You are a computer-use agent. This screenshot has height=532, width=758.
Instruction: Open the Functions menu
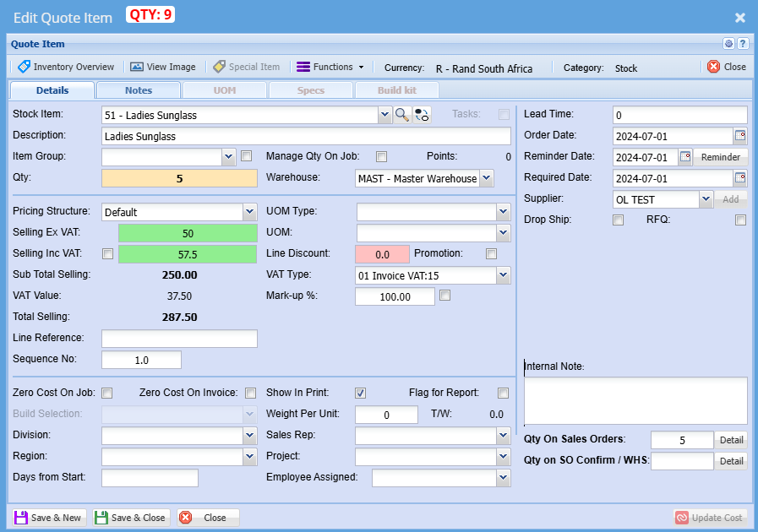pyautogui.click(x=330, y=67)
